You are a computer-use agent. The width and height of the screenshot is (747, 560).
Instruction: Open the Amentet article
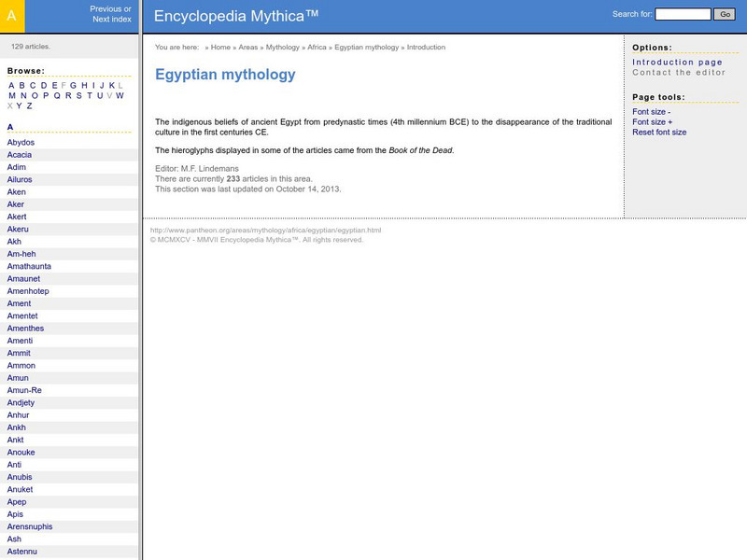(x=21, y=315)
